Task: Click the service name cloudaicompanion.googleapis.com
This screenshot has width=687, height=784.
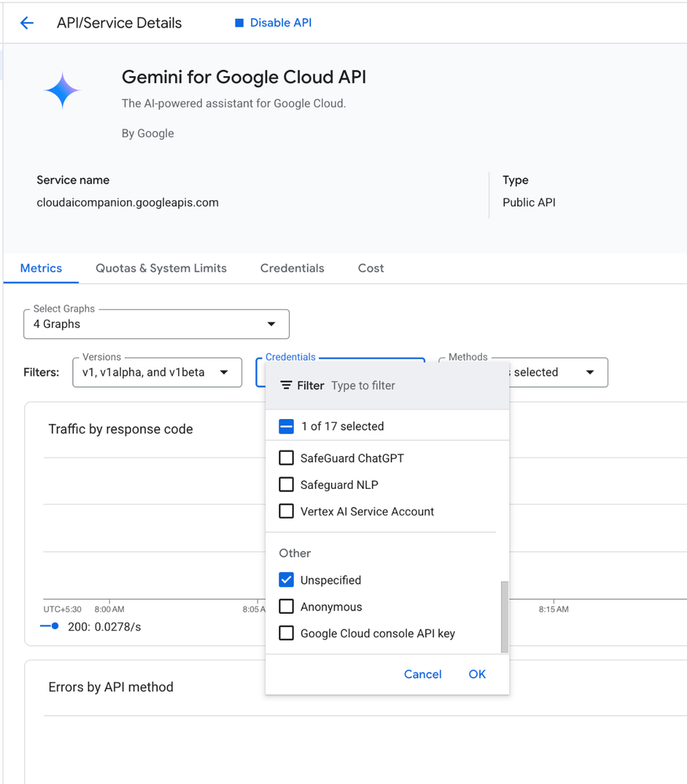Action: coord(128,202)
